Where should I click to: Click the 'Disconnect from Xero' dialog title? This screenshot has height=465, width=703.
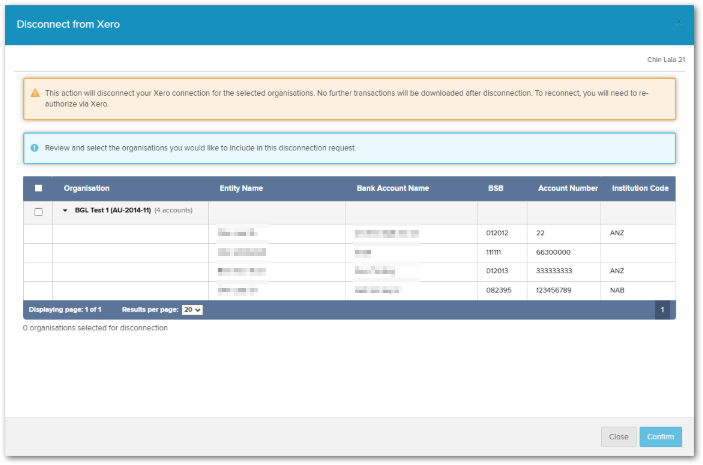coord(68,24)
